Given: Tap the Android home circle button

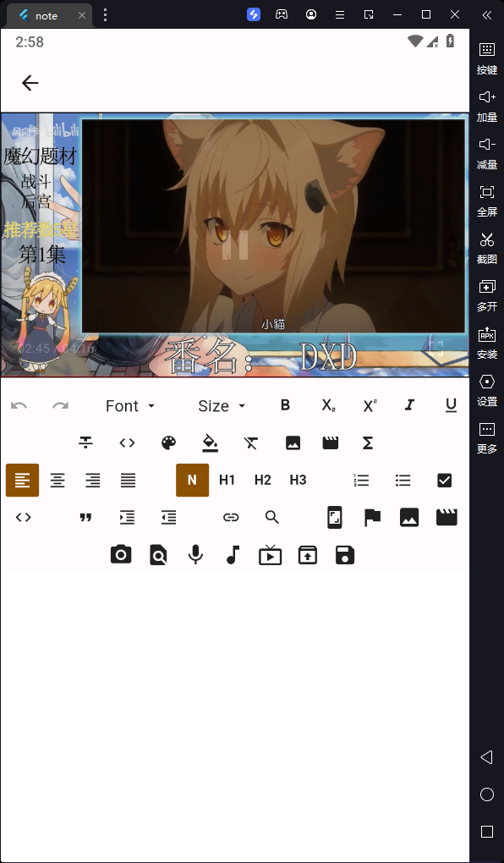Looking at the screenshot, I should [x=487, y=794].
